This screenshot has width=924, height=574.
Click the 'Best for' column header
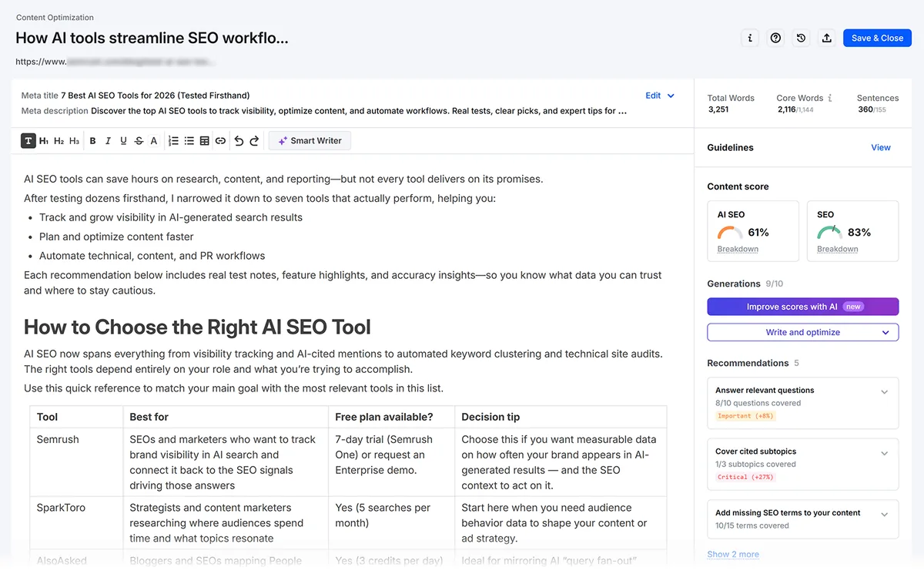point(226,417)
